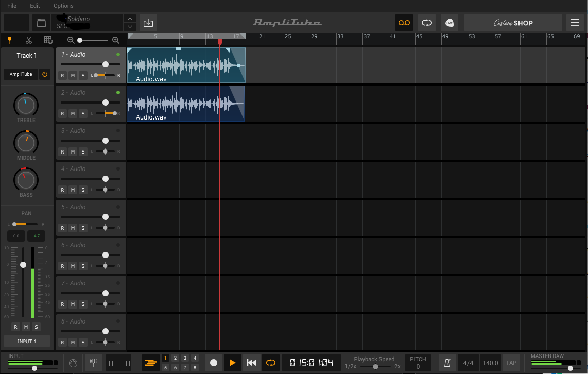Click the Playback Speed slider handle

[x=375, y=366]
